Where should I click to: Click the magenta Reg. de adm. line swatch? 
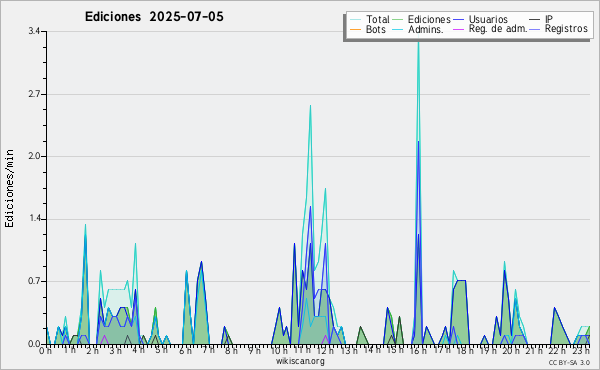tap(458, 29)
